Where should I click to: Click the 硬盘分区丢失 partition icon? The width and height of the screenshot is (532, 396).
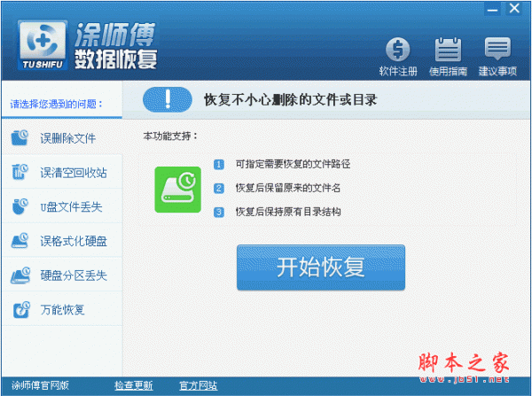20,275
